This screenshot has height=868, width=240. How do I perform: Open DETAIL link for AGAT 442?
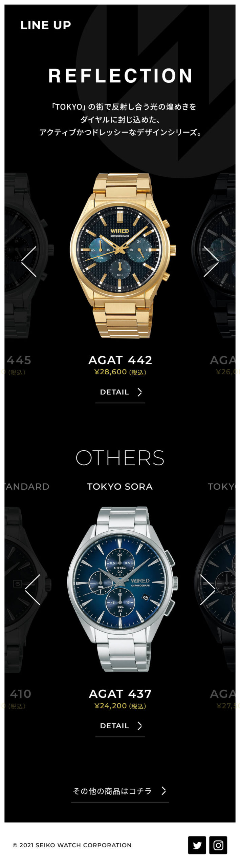pyautogui.click(x=120, y=393)
